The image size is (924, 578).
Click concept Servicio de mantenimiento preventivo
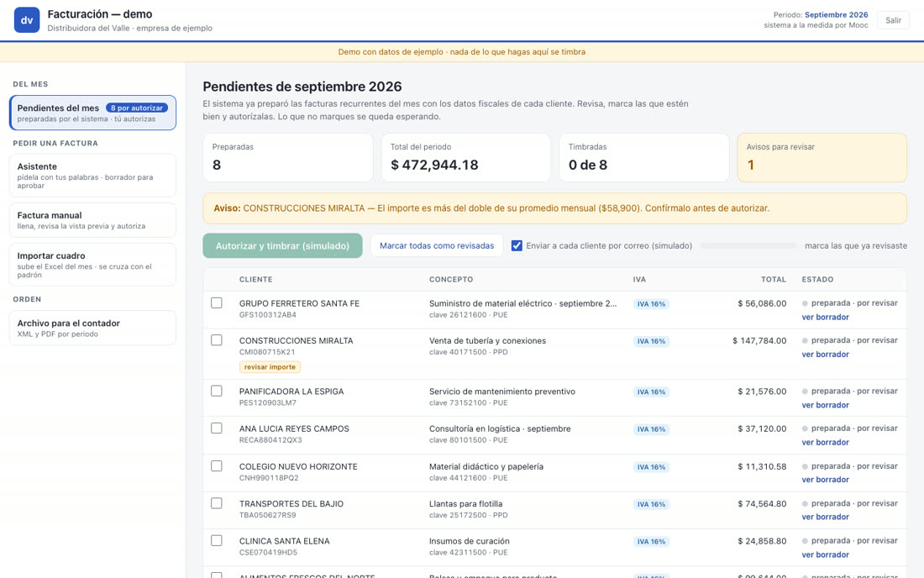502,391
